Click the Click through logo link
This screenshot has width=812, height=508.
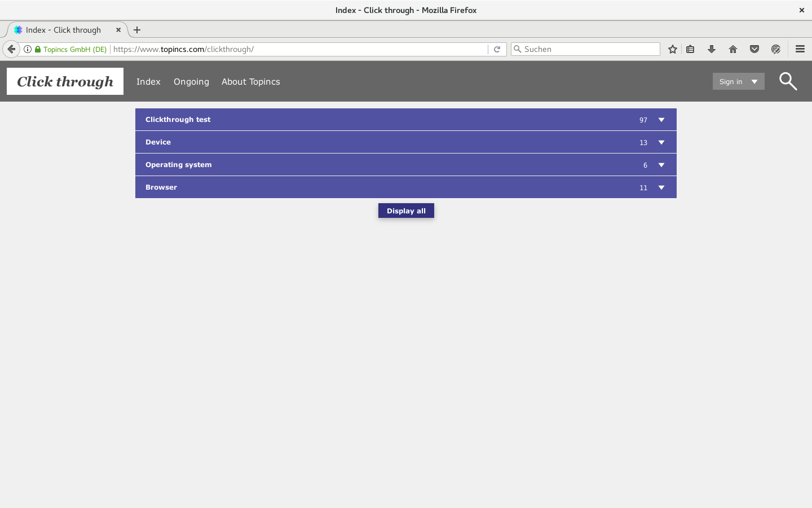click(x=65, y=81)
